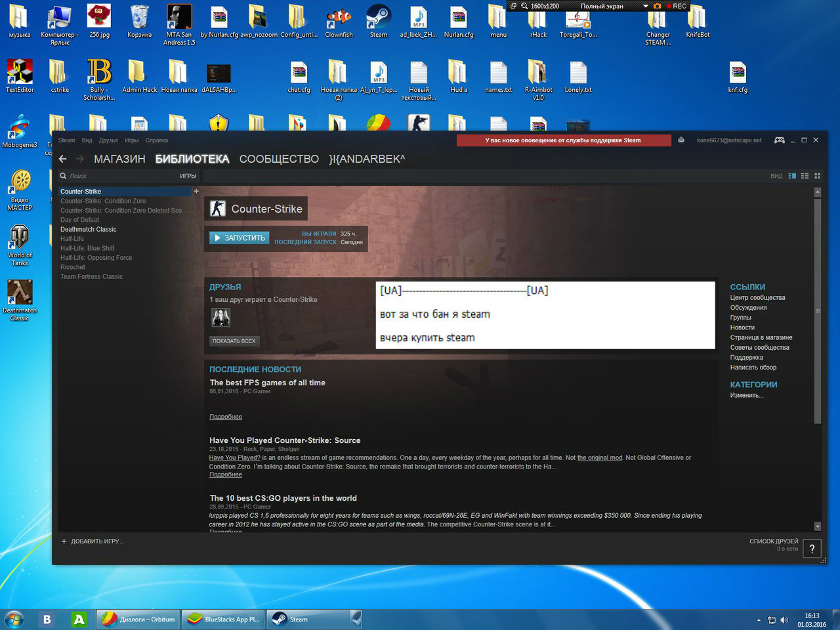
Task: Open the Игры menu in Steam
Action: pos(132,140)
